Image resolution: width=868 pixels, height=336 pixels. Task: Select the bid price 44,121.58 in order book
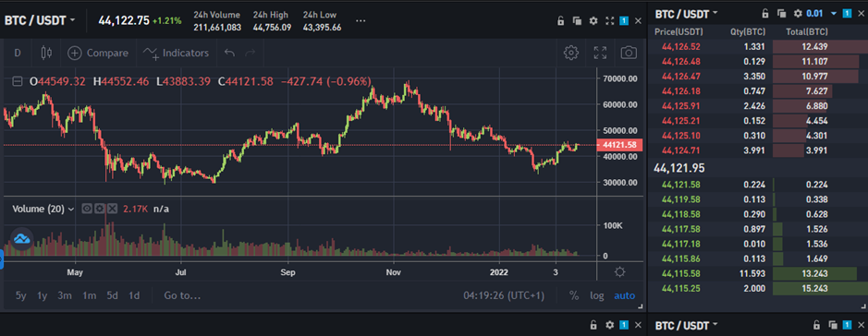[681, 185]
